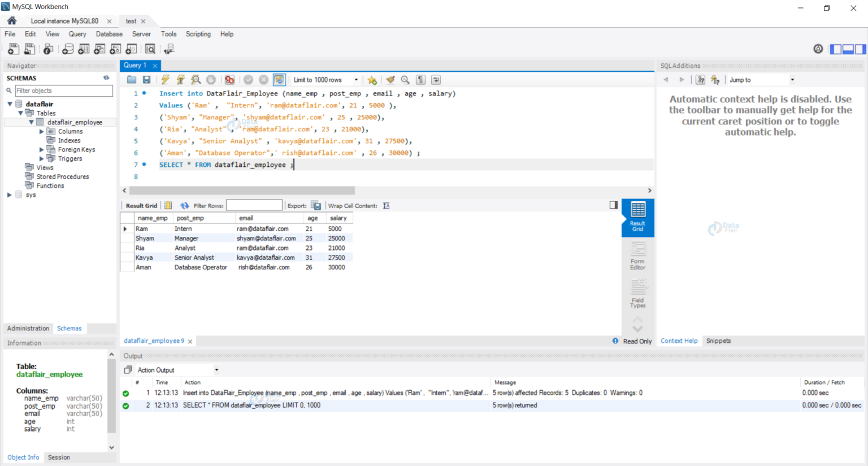Expand the sys schema node

point(10,195)
